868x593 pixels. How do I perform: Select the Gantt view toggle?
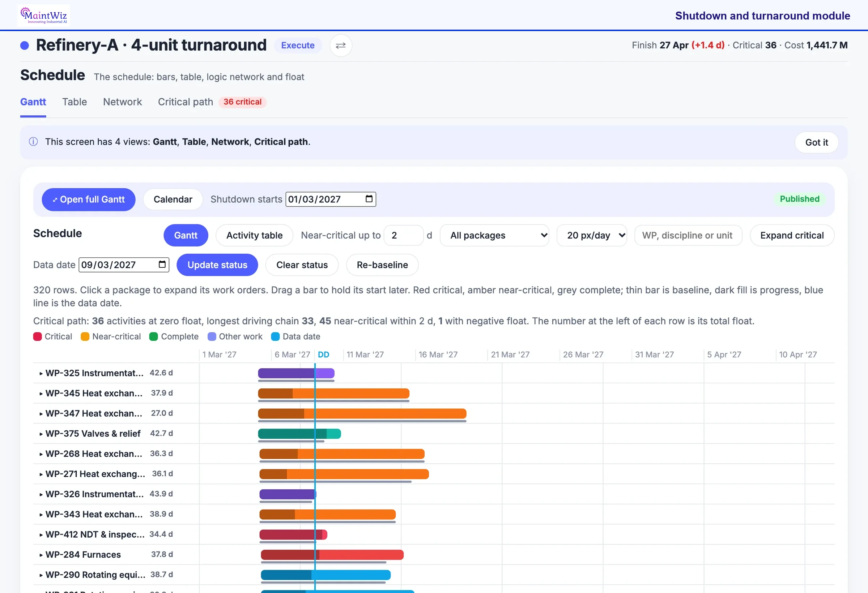coord(186,235)
